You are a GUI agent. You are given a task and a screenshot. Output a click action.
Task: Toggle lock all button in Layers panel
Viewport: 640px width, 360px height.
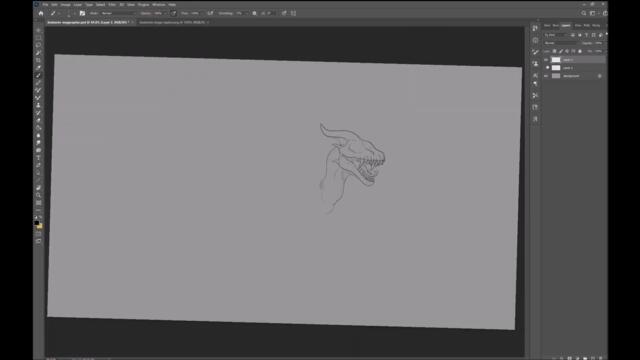(580, 51)
